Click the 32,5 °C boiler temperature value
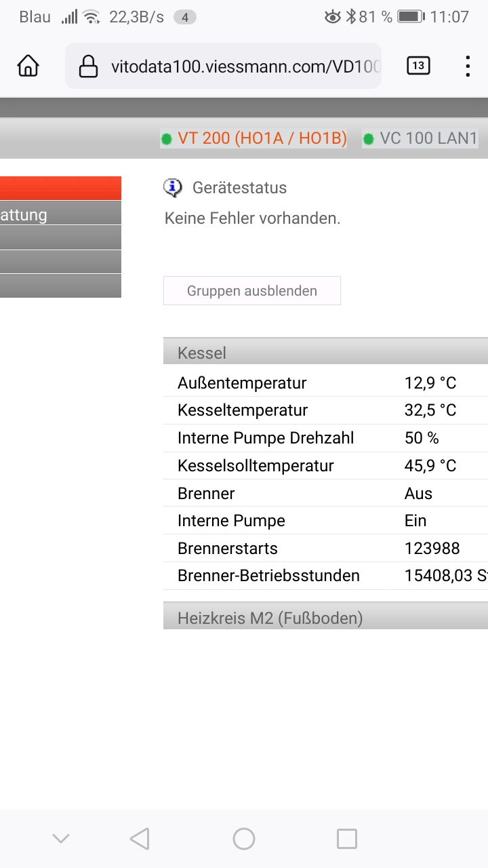This screenshot has height=868, width=488. coord(430,410)
